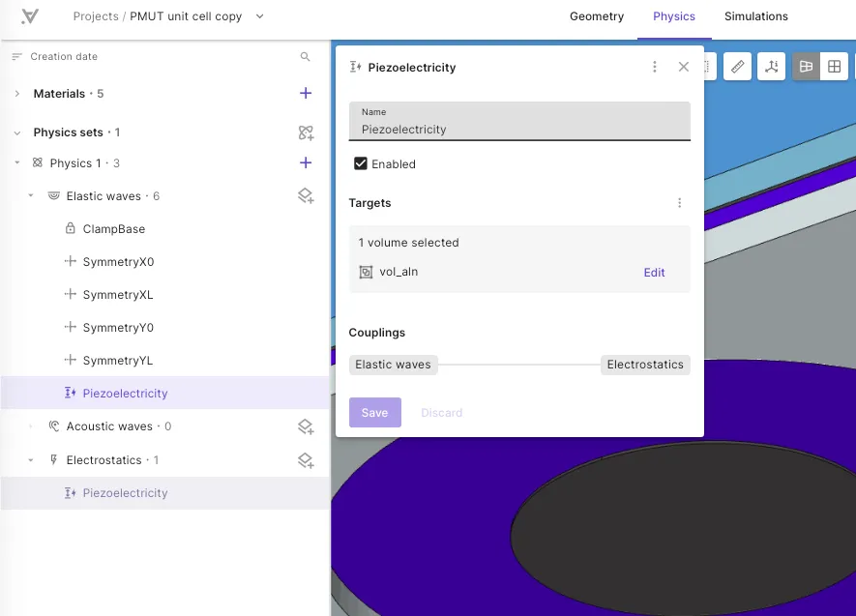Click the add material plus icon
This screenshot has height=616, width=856.
(x=306, y=93)
